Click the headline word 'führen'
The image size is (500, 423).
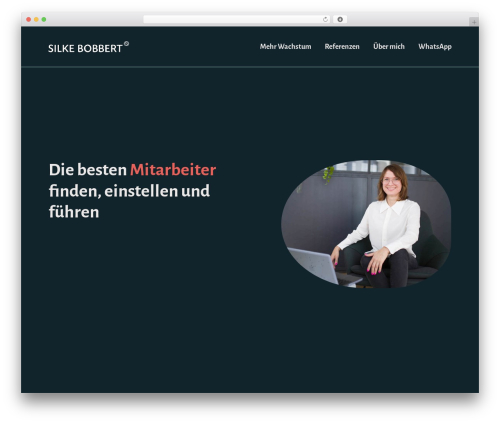(x=74, y=212)
